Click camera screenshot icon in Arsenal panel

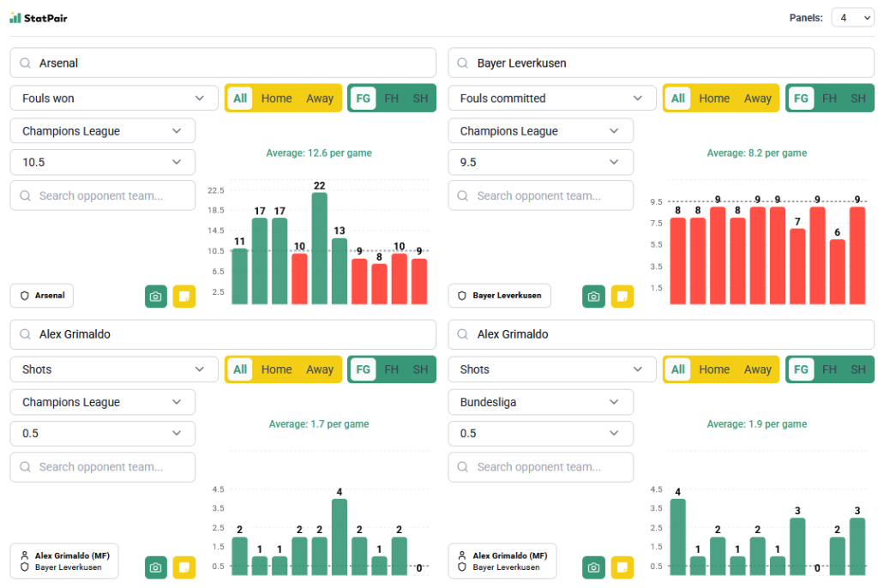156,297
